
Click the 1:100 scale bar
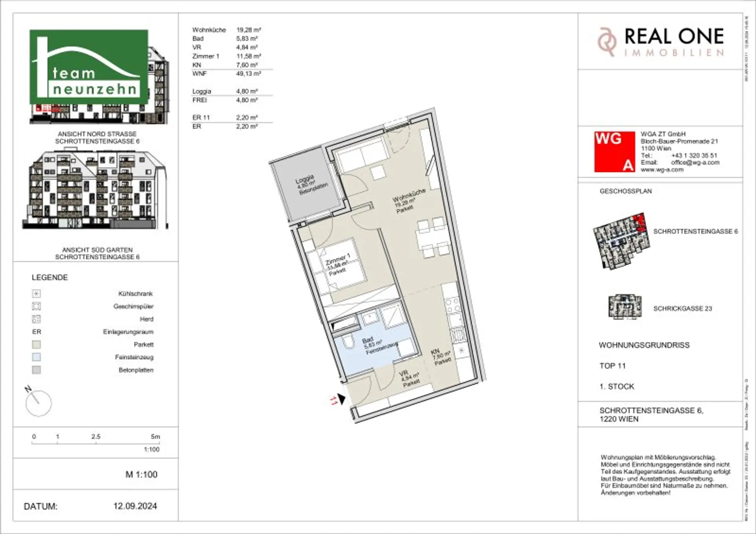point(96,443)
